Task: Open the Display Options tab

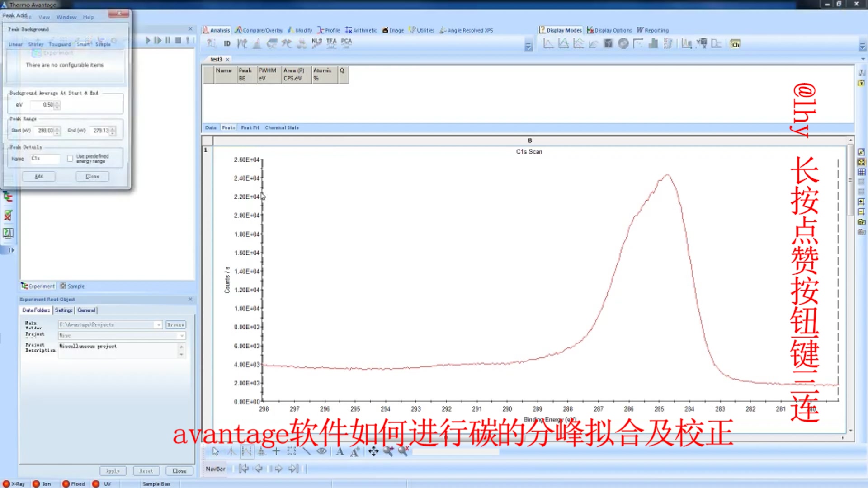Action: [609, 30]
